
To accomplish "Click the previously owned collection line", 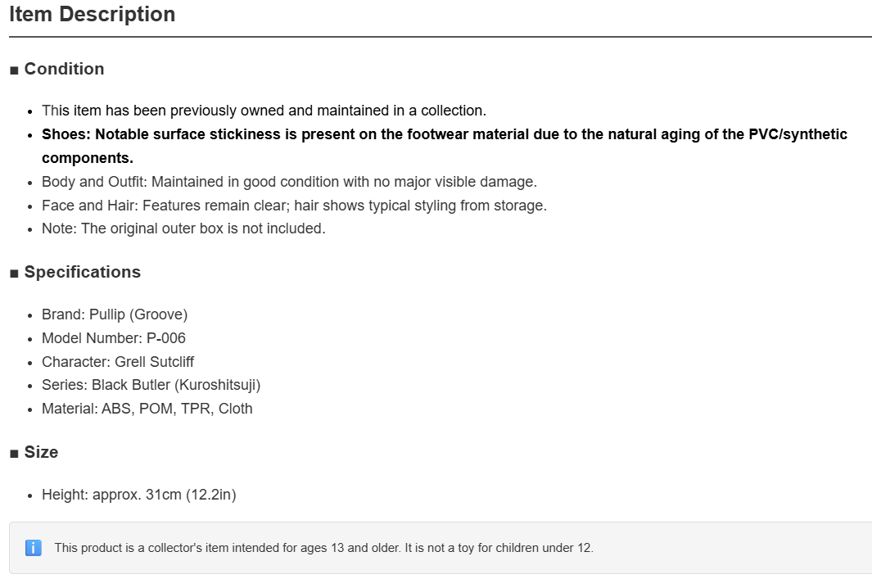I will click(264, 111).
